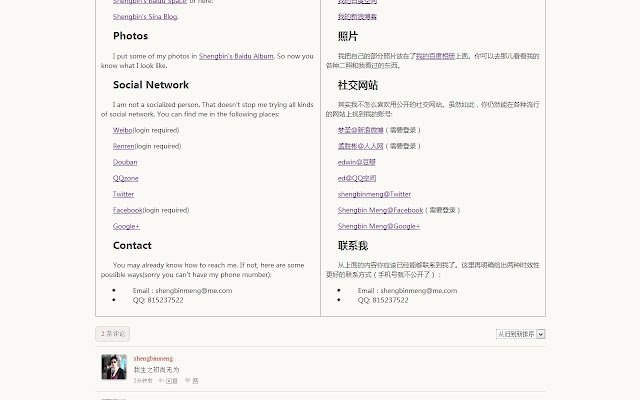Screen dimensions: 640x400
Task: Click the 社交网站 heading
Action: point(358,85)
